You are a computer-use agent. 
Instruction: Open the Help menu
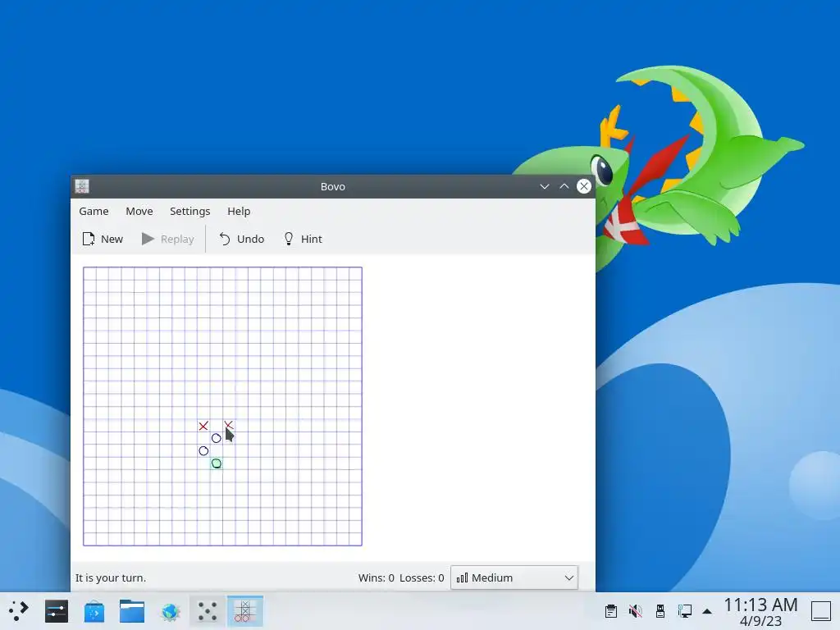click(239, 211)
